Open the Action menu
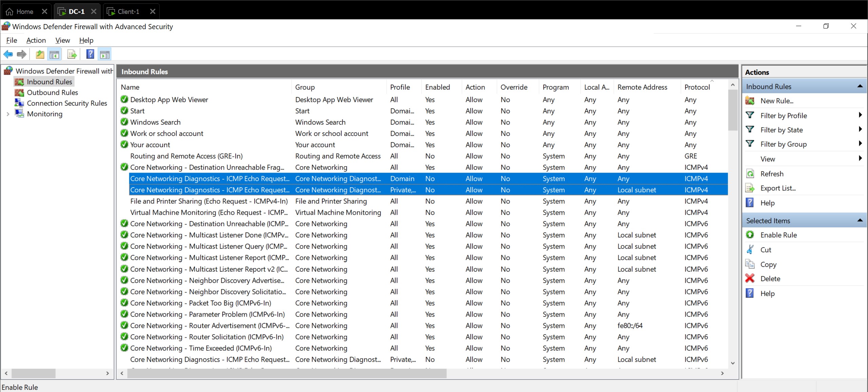 click(x=36, y=40)
